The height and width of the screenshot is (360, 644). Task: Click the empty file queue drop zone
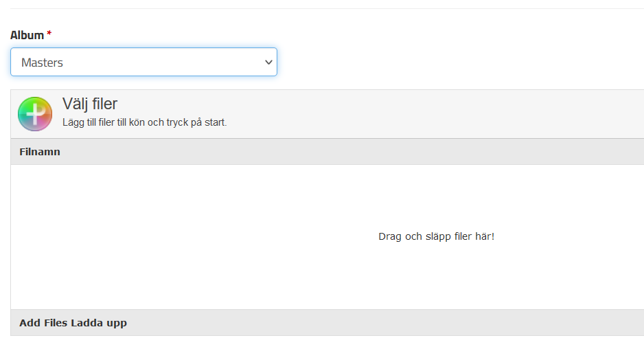click(x=327, y=237)
